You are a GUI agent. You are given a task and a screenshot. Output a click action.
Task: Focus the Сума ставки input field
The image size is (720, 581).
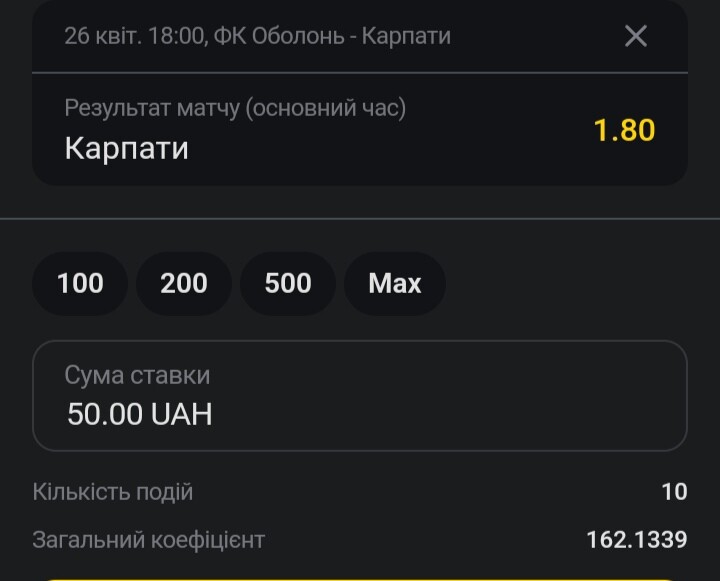360,396
